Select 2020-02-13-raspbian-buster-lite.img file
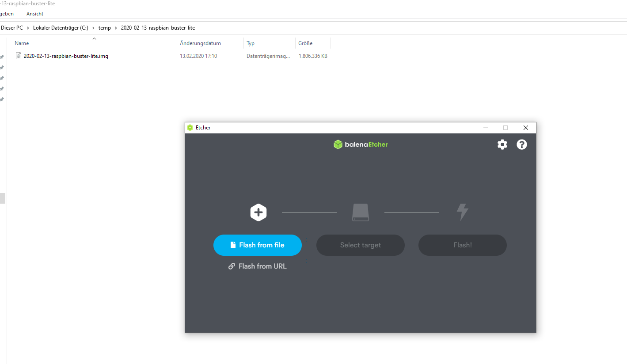The image size is (627, 364). click(x=66, y=56)
